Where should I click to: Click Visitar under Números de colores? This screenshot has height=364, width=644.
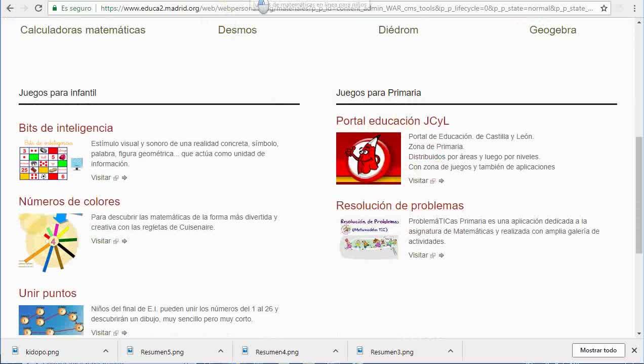coord(101,241)
